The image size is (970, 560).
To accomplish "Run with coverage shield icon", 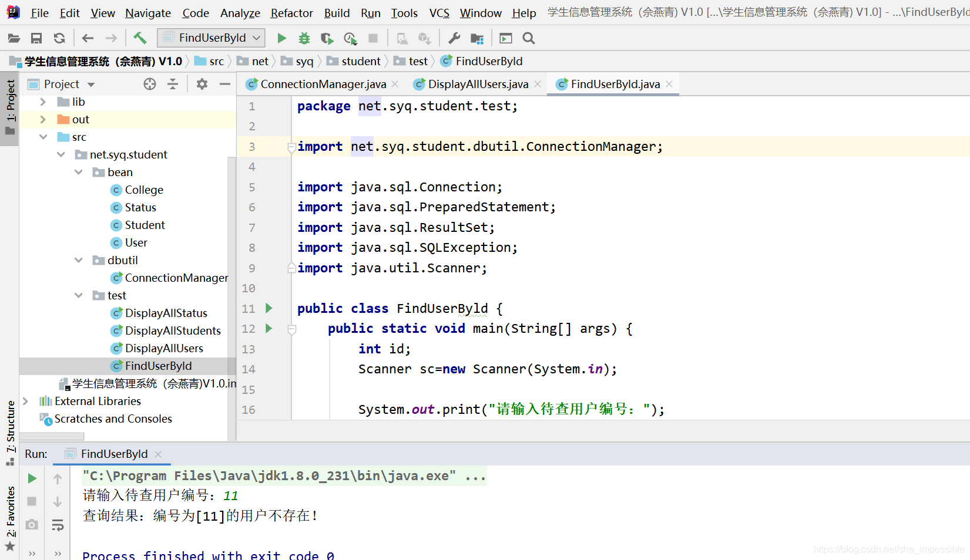I will pyautogui.click(x=327, y=38).
